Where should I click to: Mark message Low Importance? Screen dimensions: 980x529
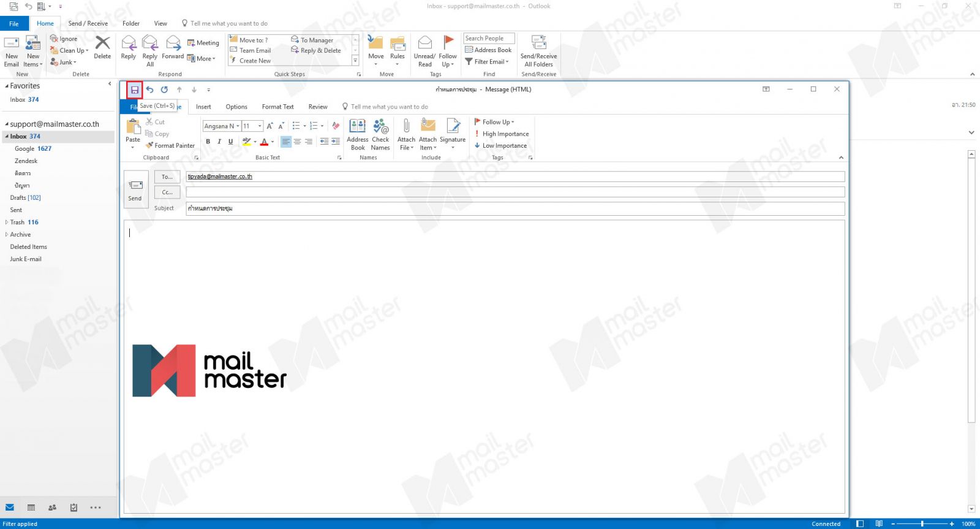[x=500, y=145]
